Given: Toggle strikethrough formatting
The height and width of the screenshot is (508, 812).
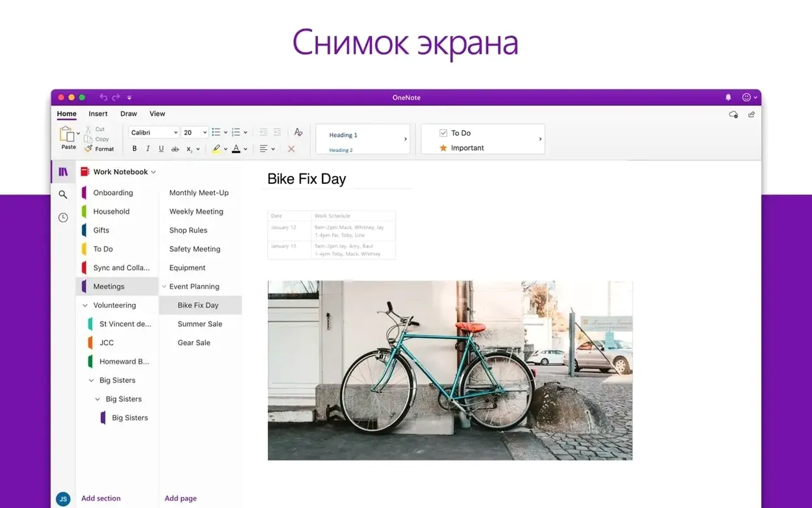Looking at the screenshot, I should click(x=175, y=149).
